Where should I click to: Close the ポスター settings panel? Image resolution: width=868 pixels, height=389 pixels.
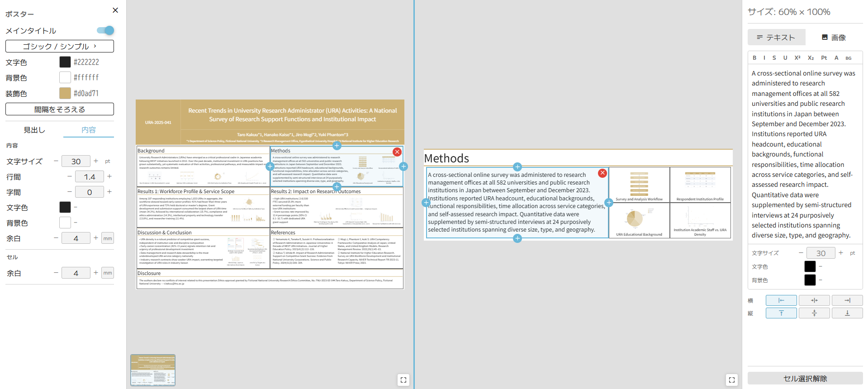115,10
